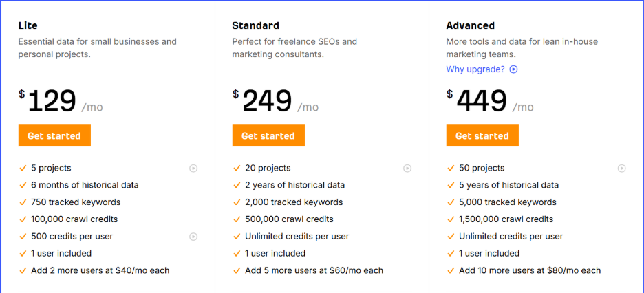The height and width of the screenshot is (293, 644).
Task: Click Add 10 more users at $80/mo each
Action: pyautogui.click(x=530, y=270)
